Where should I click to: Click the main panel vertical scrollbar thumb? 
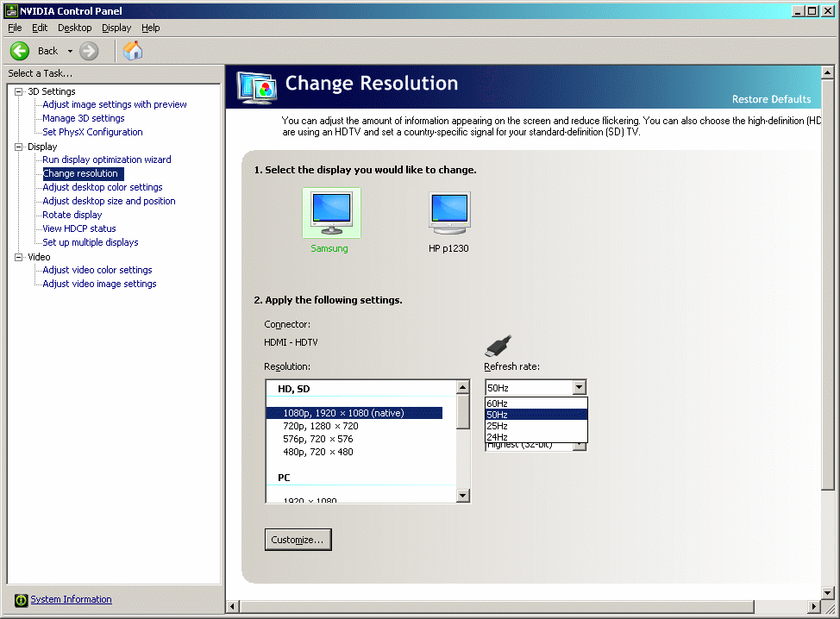tap(827, 284)
